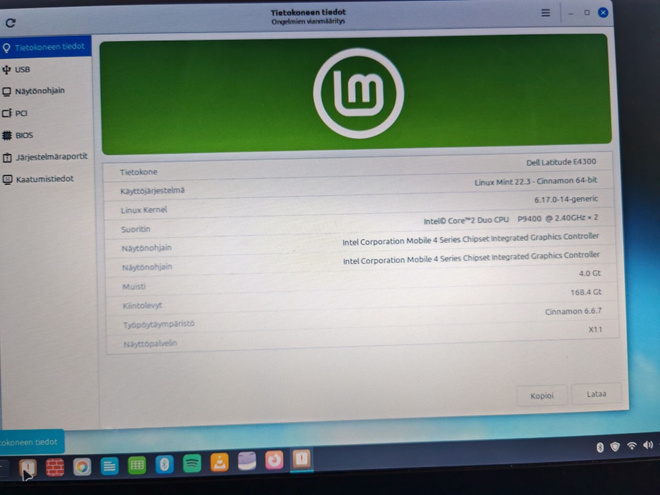The height and width of the screenshot is (495, 660).
Task: Select memory value 4.0 Gt
Action: click(590, 273)
